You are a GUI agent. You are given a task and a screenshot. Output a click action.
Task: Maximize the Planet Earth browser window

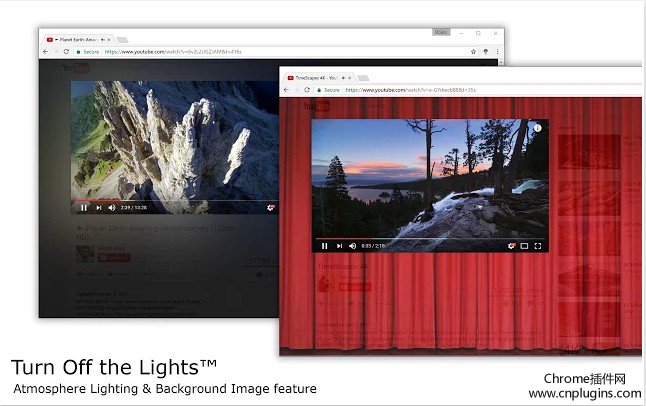[x=478, y=33]
